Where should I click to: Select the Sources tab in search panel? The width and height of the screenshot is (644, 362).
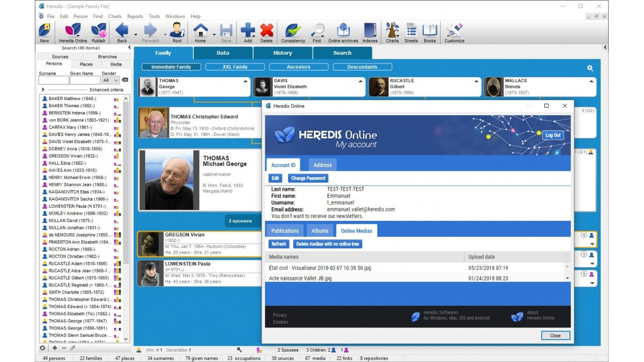click(60, 57)
